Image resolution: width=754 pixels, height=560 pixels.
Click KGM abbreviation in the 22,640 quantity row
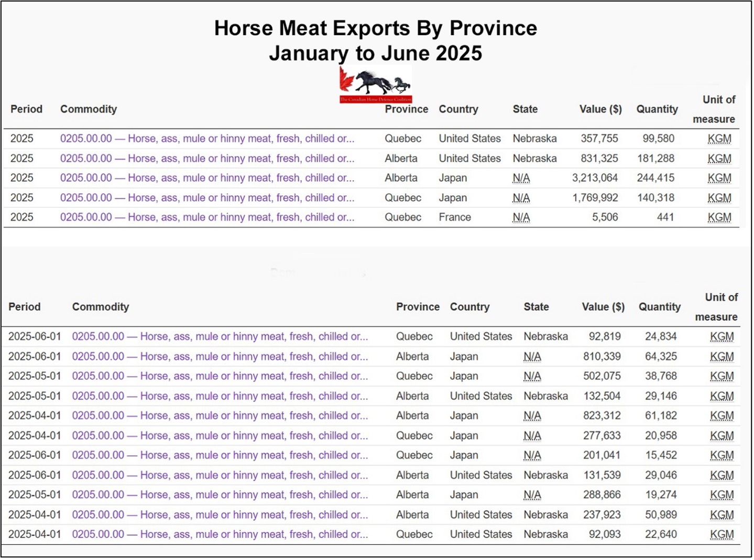click(722, 535)
